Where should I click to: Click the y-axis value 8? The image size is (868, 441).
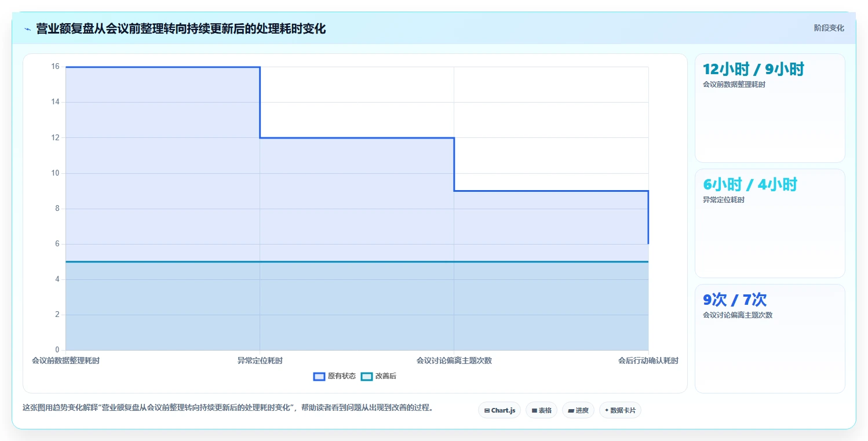pos(57,208)
